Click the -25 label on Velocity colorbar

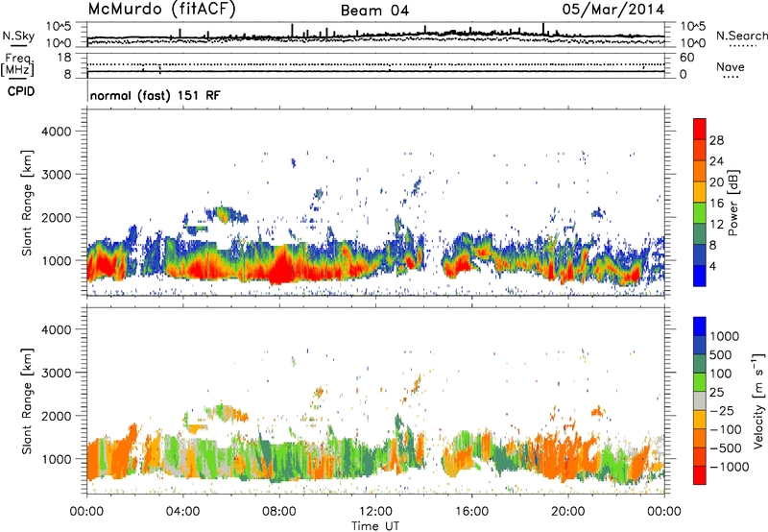point(723,411)
